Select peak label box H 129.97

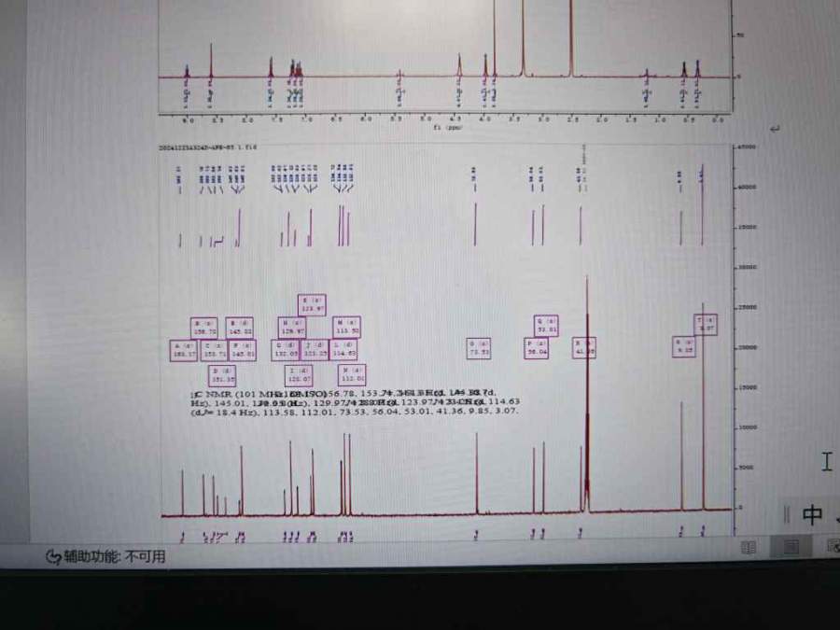pyautogui.click(x=292, y=328)
